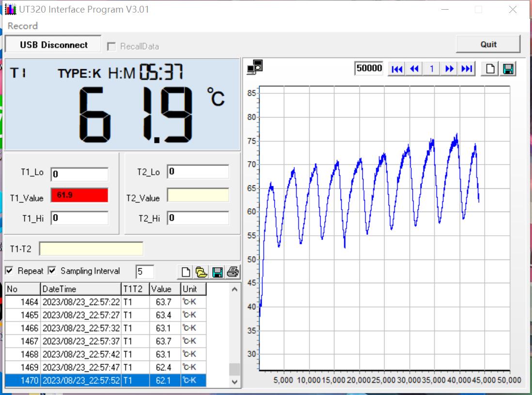Select the red T1_Value display box

[x=79, y=195]
